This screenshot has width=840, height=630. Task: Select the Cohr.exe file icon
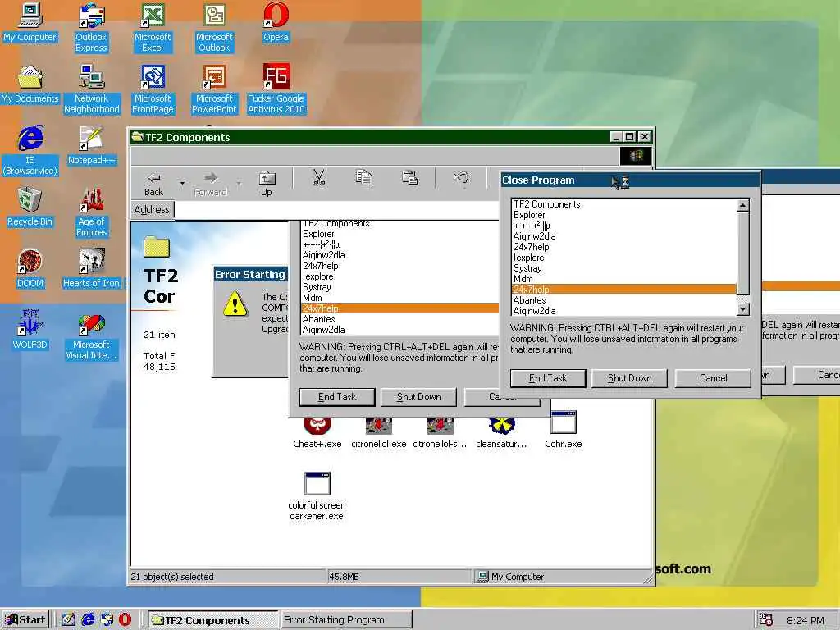tap(563, 430)
